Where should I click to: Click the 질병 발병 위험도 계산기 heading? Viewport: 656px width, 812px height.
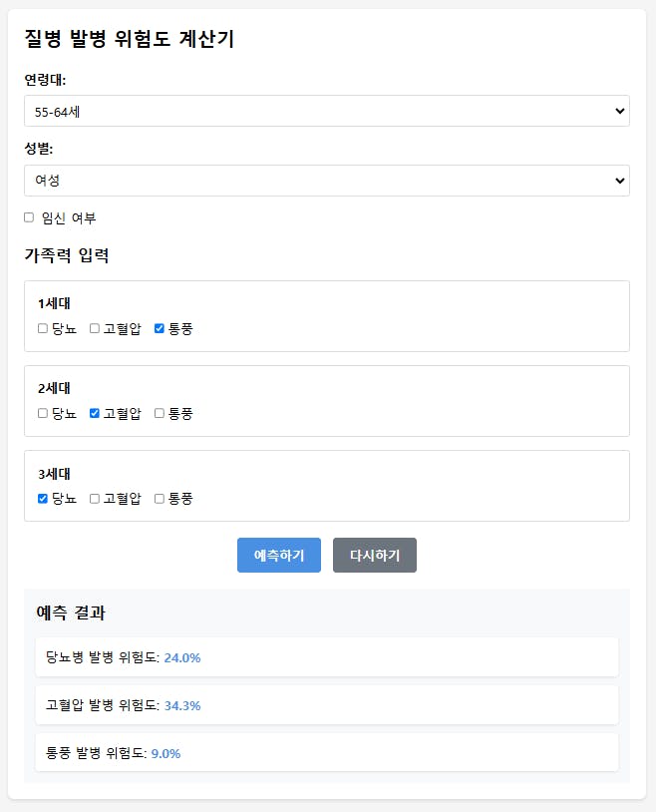pyautogui.click(x=130, y=39)
